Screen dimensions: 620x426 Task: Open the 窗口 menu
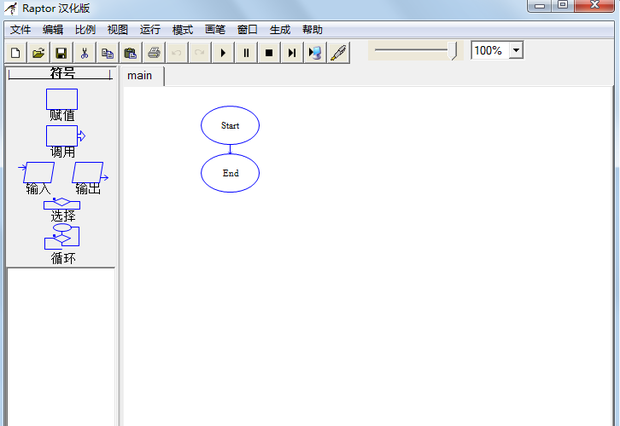pos(247,30)
